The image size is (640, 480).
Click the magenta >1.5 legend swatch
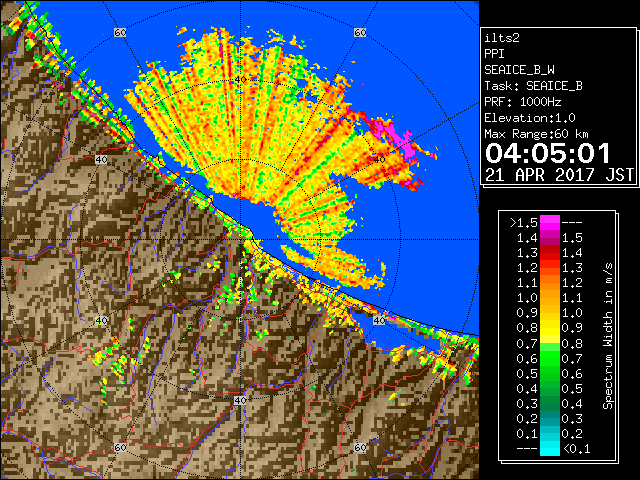coord(550,223)
